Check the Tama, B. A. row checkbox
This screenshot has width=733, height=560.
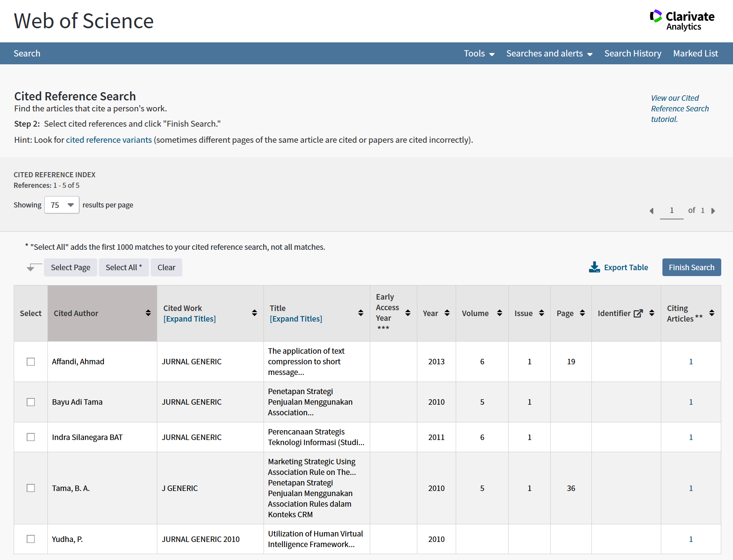(31, 488)
